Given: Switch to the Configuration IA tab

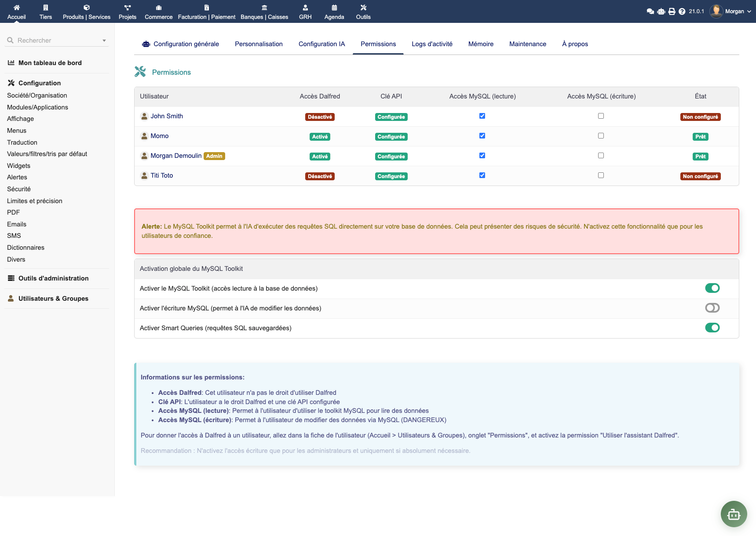Looking at the screenshot, I should [x=321, y=44].
